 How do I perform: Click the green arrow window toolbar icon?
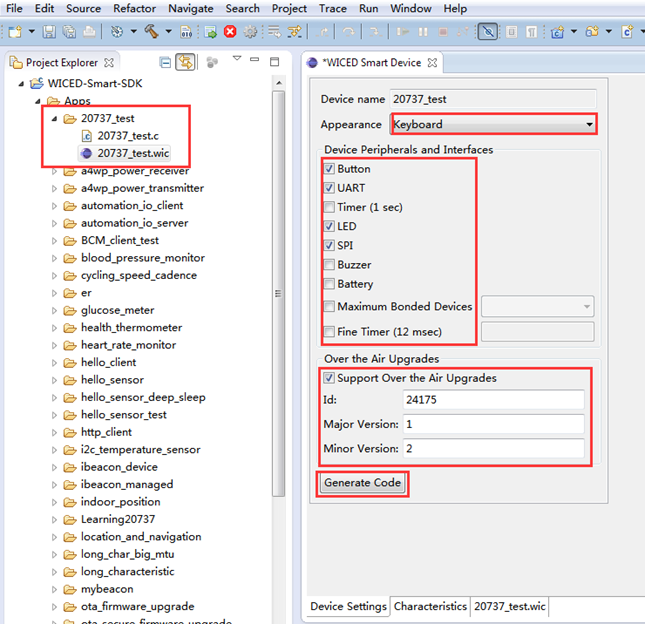[211, 32]
